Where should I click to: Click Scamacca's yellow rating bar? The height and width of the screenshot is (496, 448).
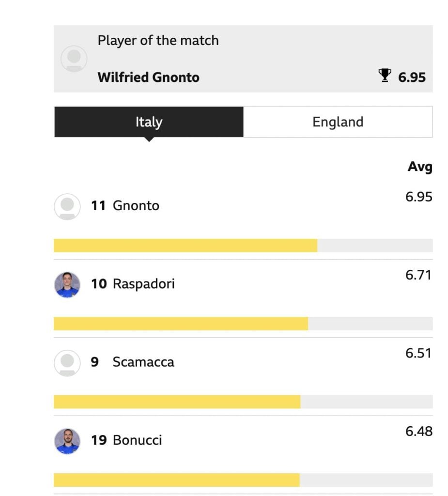[x=177, y=402]
